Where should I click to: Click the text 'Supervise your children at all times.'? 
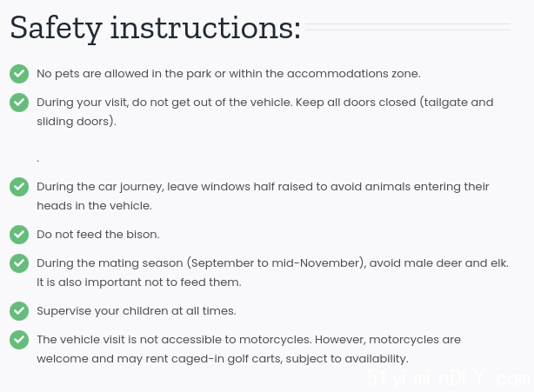(137, 311)
